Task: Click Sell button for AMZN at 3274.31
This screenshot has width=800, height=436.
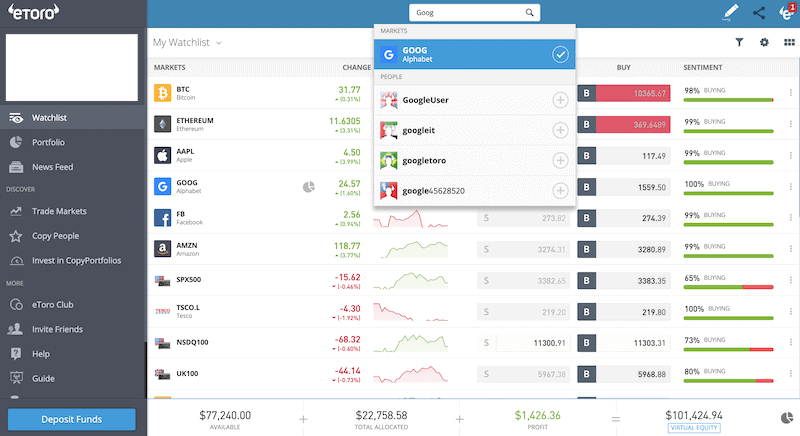Action: point(523,249)
